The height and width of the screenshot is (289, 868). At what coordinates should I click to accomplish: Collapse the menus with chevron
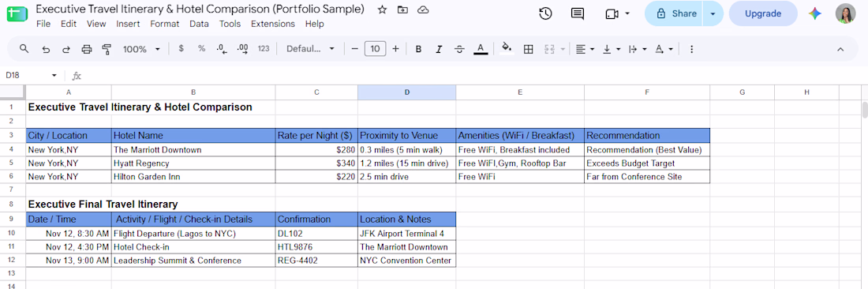(x=840, y=49)
